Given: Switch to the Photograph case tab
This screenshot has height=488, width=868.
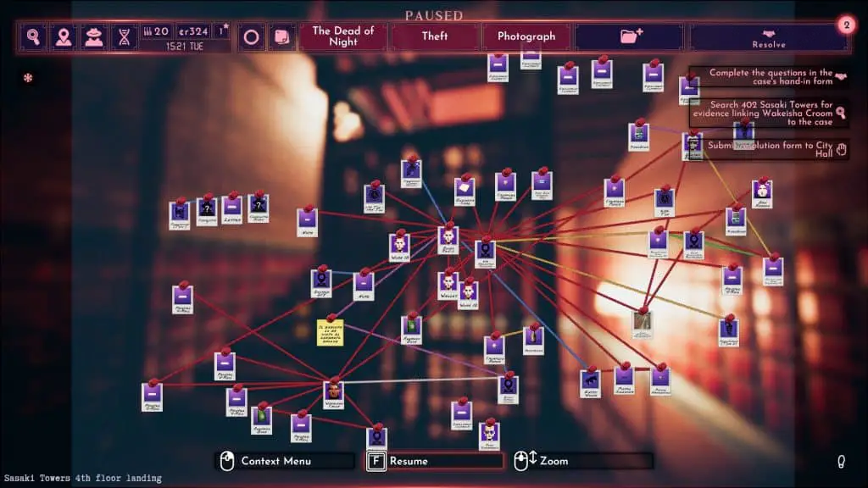Looking at the screenshot, I should pyautogui.click(x=526, y=36).
